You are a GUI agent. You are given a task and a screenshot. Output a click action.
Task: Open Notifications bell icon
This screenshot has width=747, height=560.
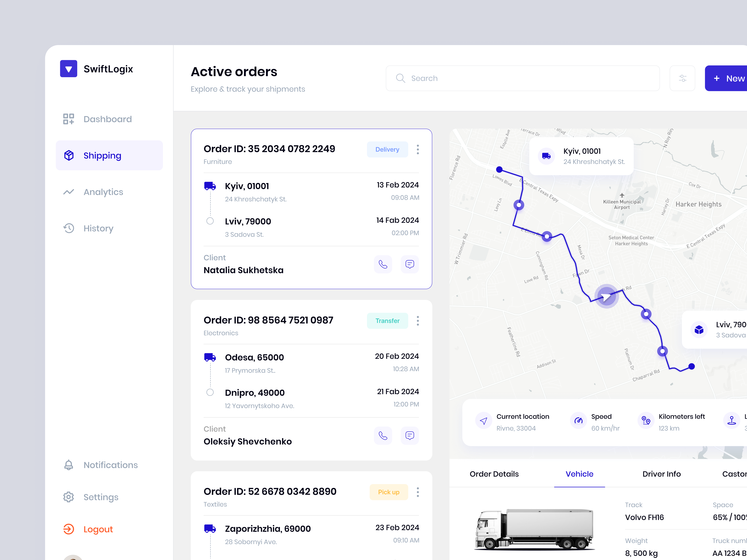coord(69,465)
